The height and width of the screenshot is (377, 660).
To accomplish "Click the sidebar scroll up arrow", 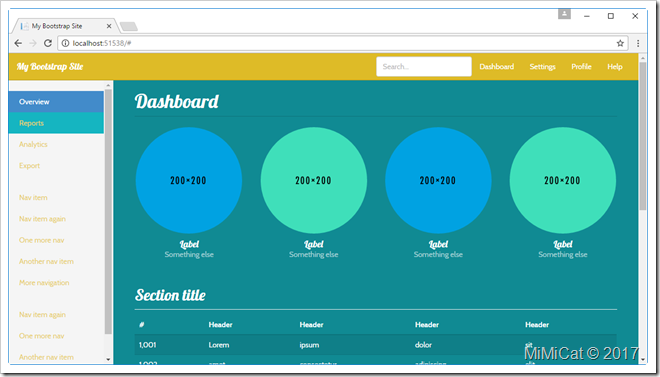I will click(108, 85).
